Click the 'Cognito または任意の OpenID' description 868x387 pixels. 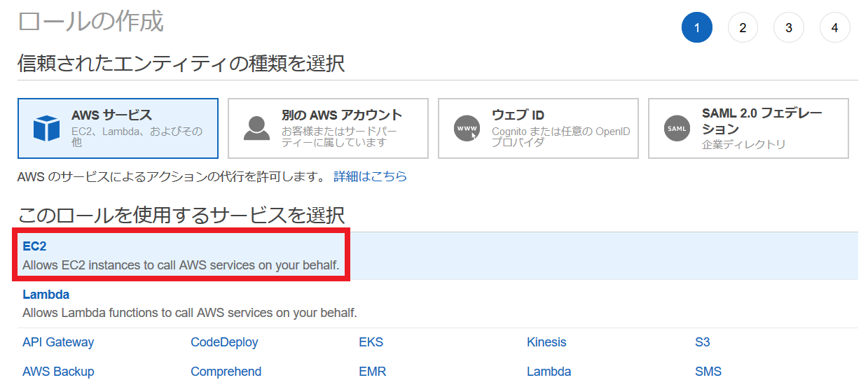[x=561, y=136]
